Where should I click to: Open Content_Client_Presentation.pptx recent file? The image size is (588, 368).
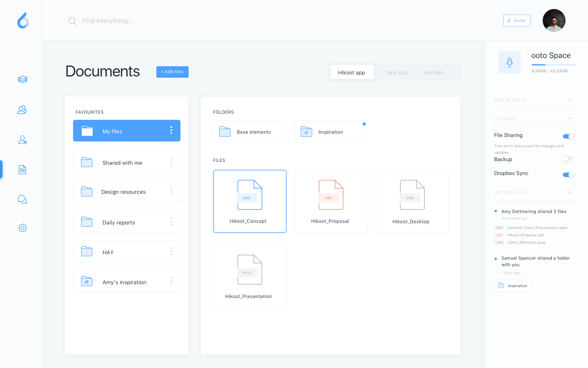[531, 228]
